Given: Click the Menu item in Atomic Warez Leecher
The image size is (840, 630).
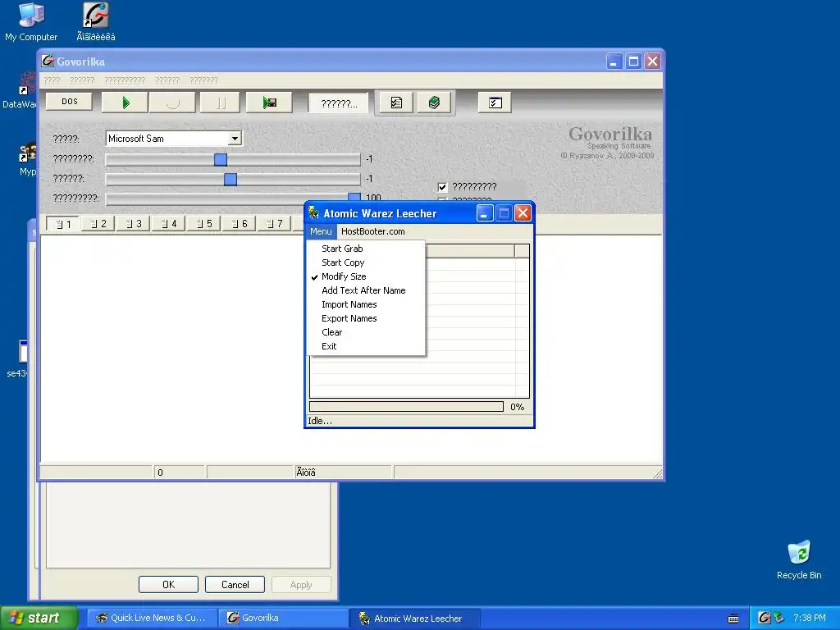Looking at the screenshot, I should tap(321, 231).
